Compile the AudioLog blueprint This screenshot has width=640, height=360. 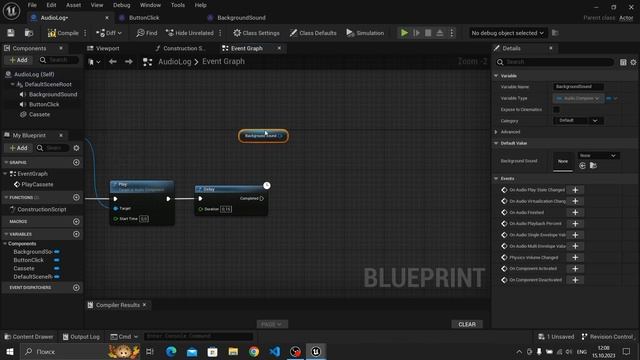[x=63, y=33]
